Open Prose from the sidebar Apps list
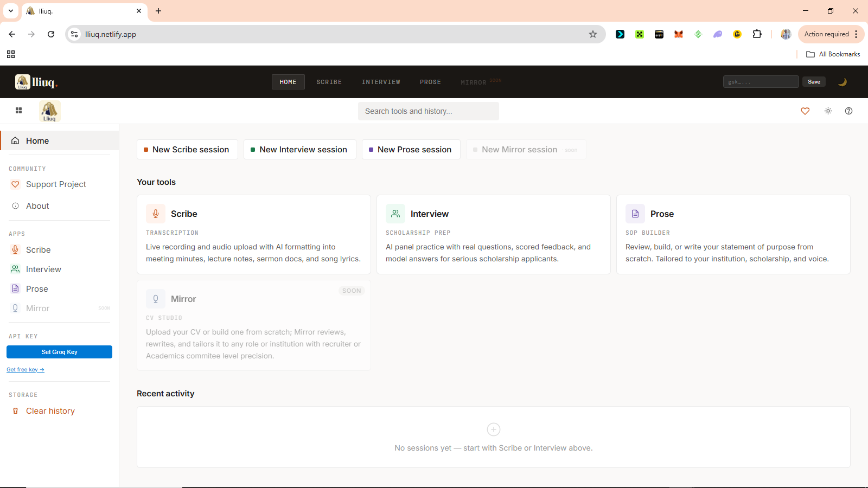The image size is (868, 488). 60,289
